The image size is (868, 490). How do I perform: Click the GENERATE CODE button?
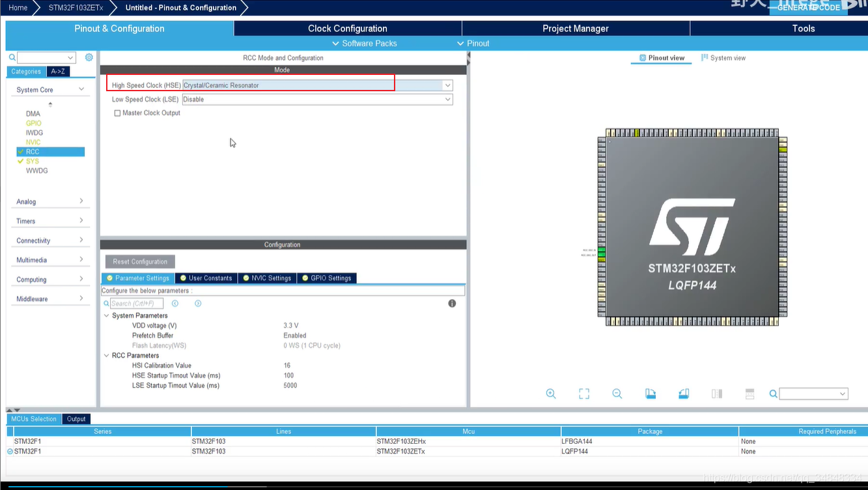pyautogui.click(x=809, y=7)
